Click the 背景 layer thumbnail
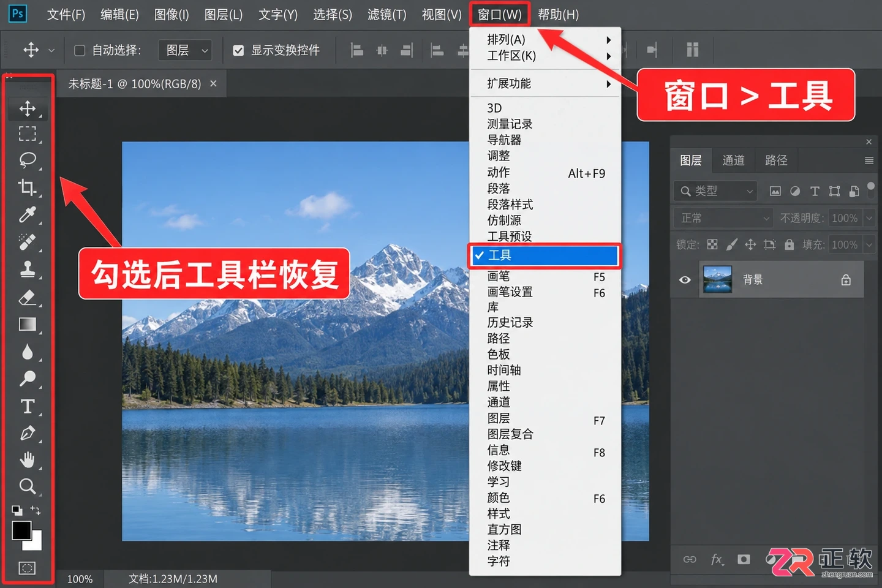Image resolution: width=882 pixels, height=588 pixels. (x=717, y=279)
